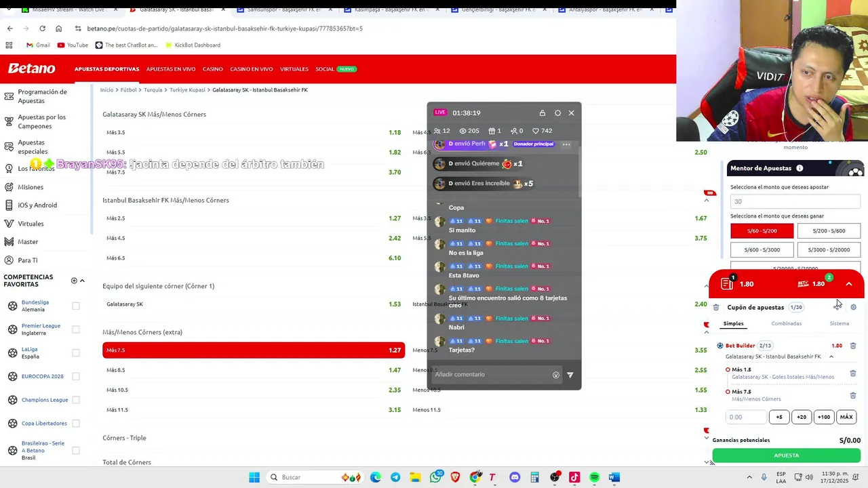Open the S/600 - S/3000 win range
Screen dimensions: 868x488
point(762,250)
